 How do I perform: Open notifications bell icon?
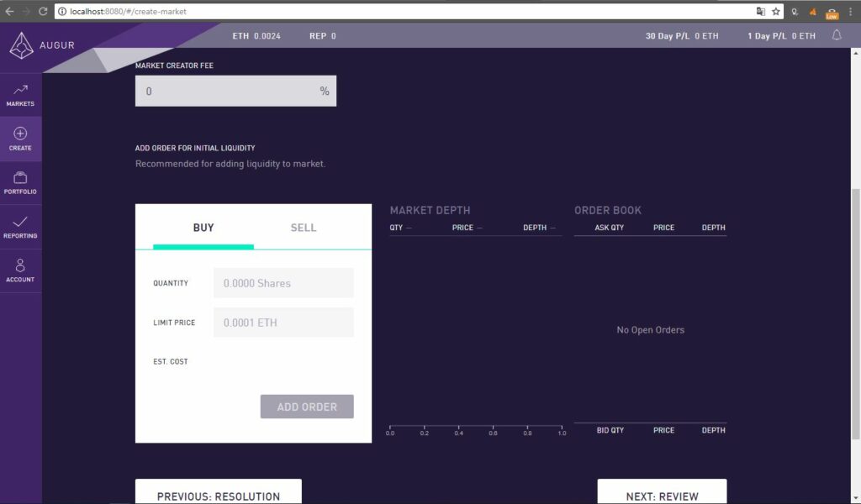tap(837, 35)
